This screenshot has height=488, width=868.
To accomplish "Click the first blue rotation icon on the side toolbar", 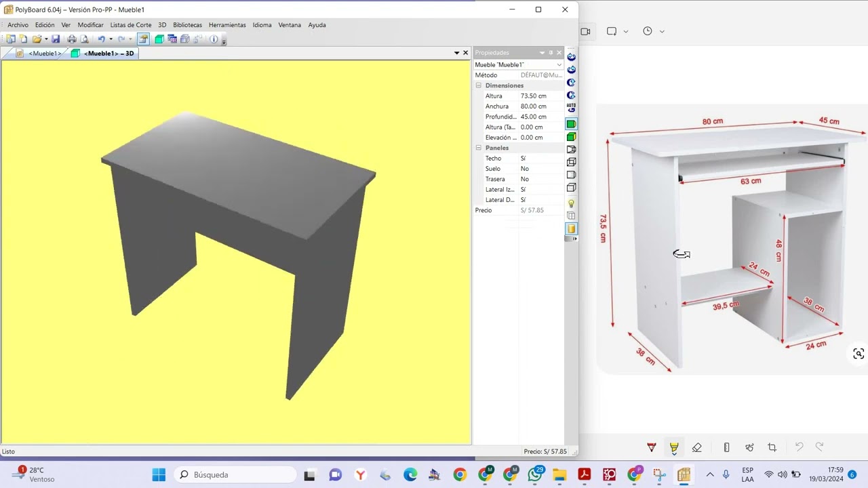I will coord(571,57).
